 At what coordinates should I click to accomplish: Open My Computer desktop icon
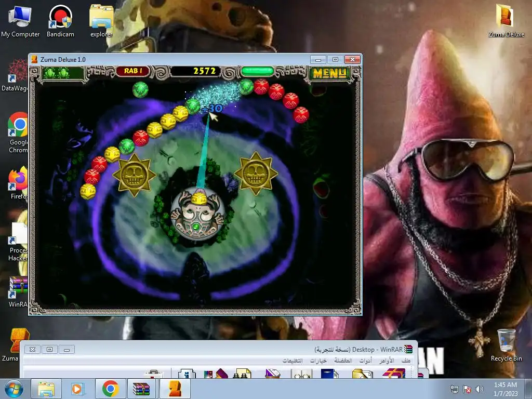tap(20, 21)
